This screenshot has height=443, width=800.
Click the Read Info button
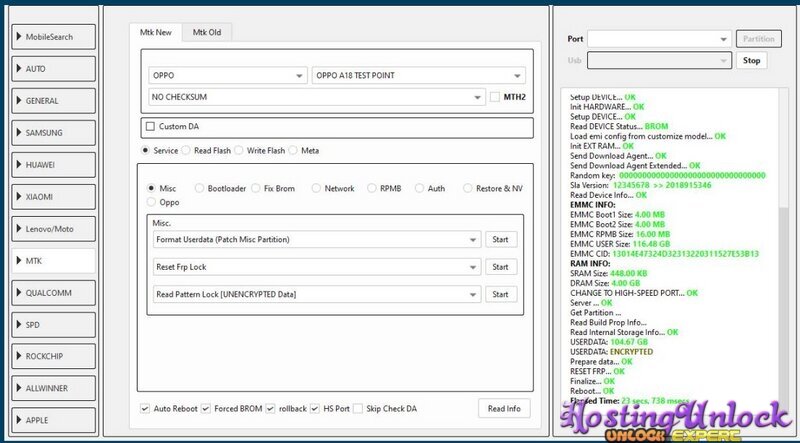coord(504,408)
